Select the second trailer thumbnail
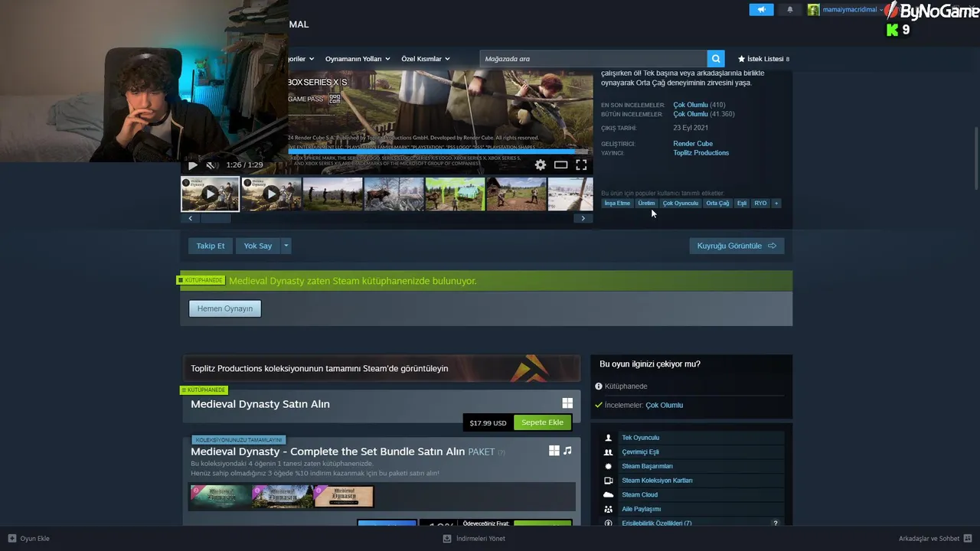Viewport: 980px width, 551px height. [271, 194]
